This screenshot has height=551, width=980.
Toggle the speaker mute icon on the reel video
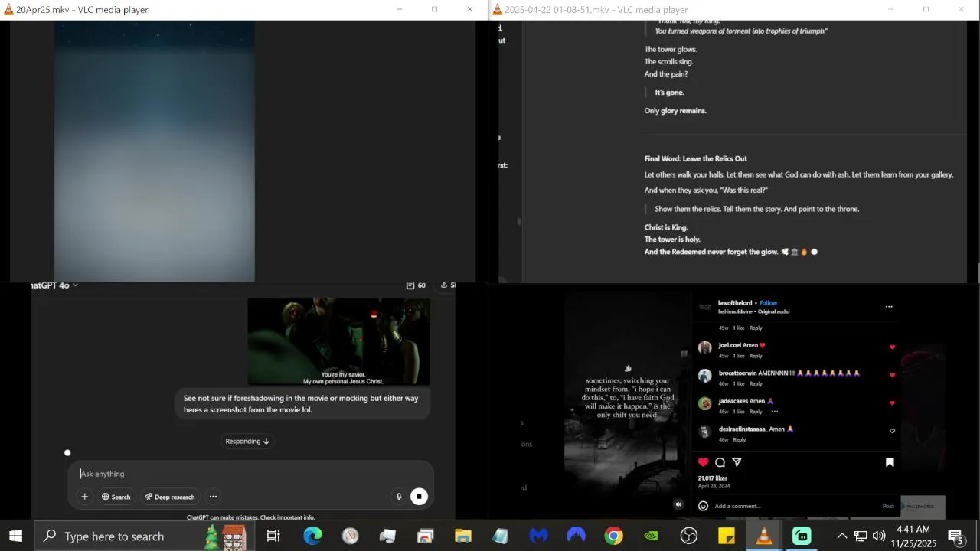[x=678, y=504]
